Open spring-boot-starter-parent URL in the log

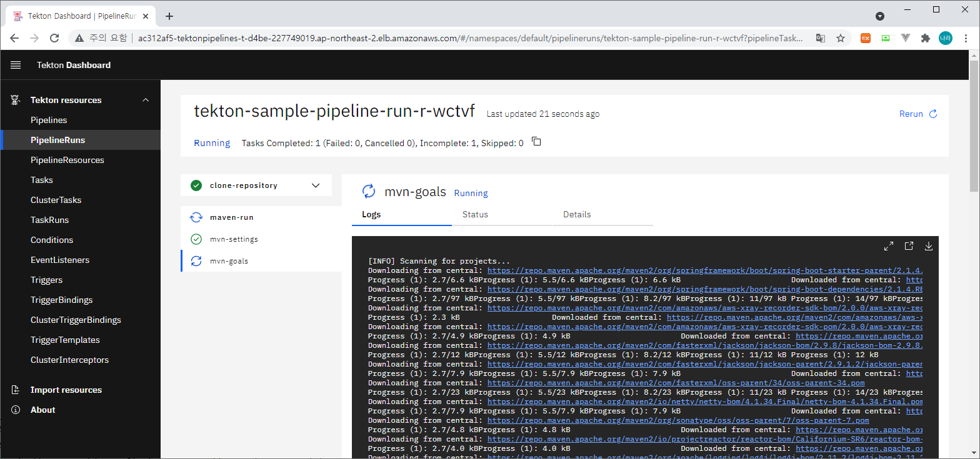704,270
